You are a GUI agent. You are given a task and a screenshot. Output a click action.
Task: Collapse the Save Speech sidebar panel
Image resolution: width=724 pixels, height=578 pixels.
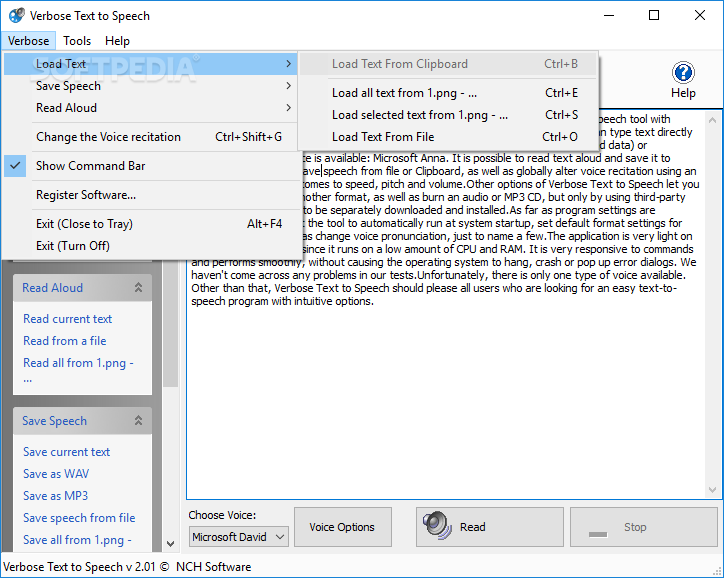tap(138, 421)
